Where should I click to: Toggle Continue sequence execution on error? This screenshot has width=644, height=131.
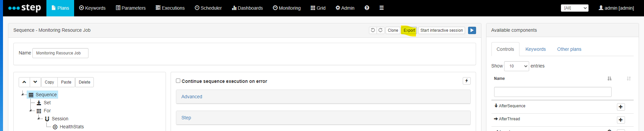[178, 81]
